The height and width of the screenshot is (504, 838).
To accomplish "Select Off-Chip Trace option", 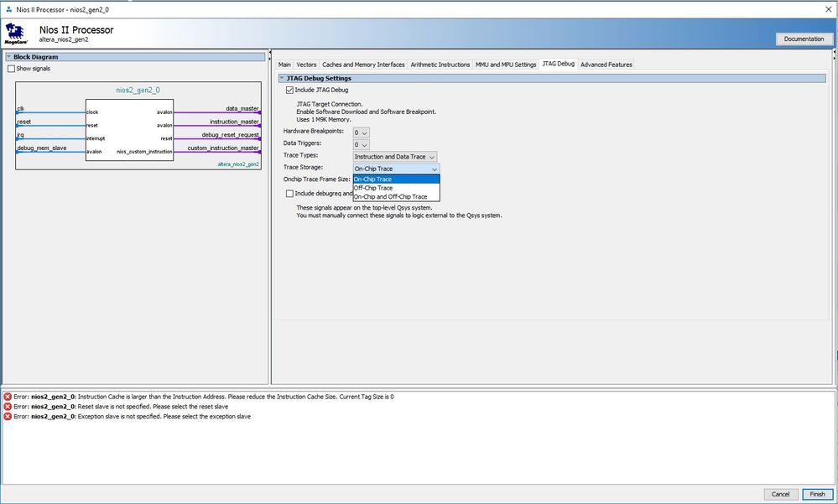I will click(x=396, y=188).
